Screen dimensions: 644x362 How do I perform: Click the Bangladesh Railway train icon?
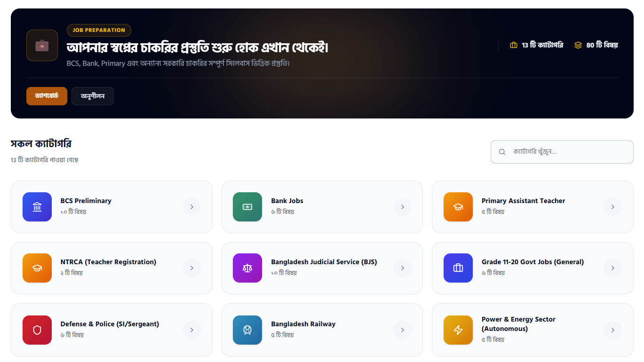[x=247, y=330]
